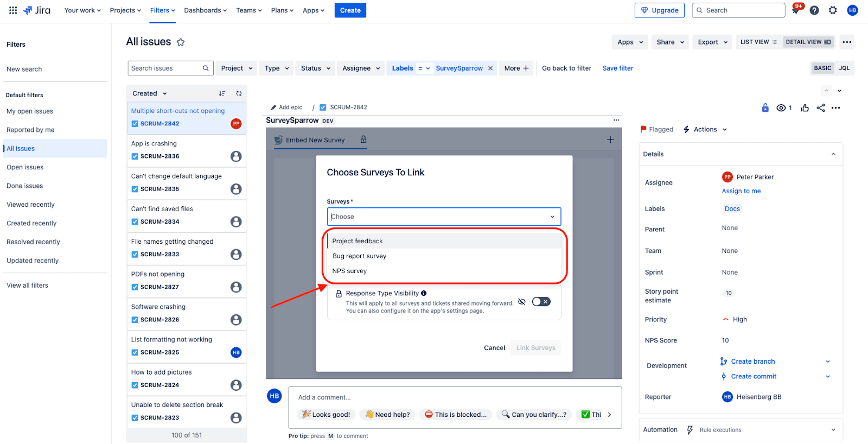
Task: Refresh the issue list
Action: click(239, 93)
